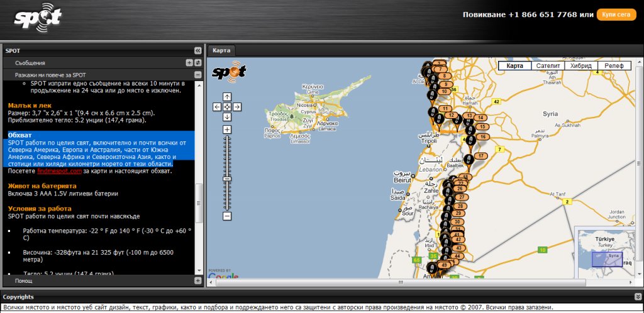Click the map vertical scrollbar down arrow
This screenshot has height=313, width=644.
point(638,275)
